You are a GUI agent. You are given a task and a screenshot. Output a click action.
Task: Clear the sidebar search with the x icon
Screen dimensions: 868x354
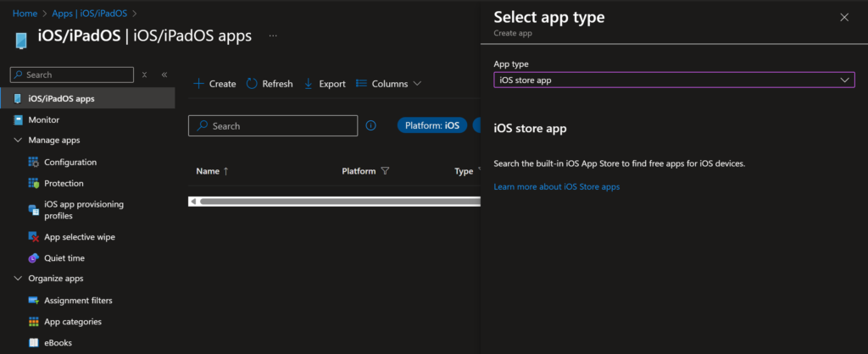tap(144, 75)
